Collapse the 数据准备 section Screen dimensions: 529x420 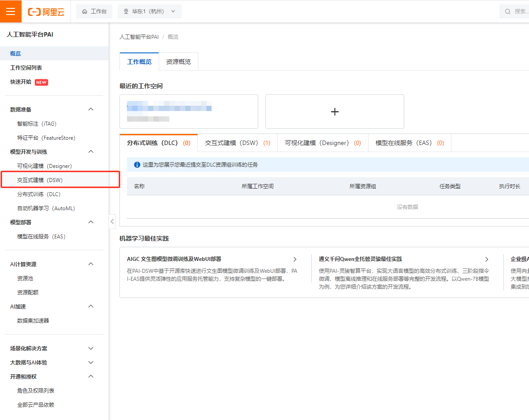pyautogui.click(x=91, y=109)
